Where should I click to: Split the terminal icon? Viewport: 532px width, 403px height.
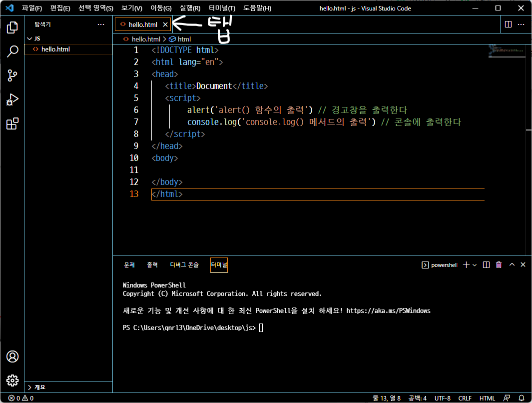click(486, 265)
